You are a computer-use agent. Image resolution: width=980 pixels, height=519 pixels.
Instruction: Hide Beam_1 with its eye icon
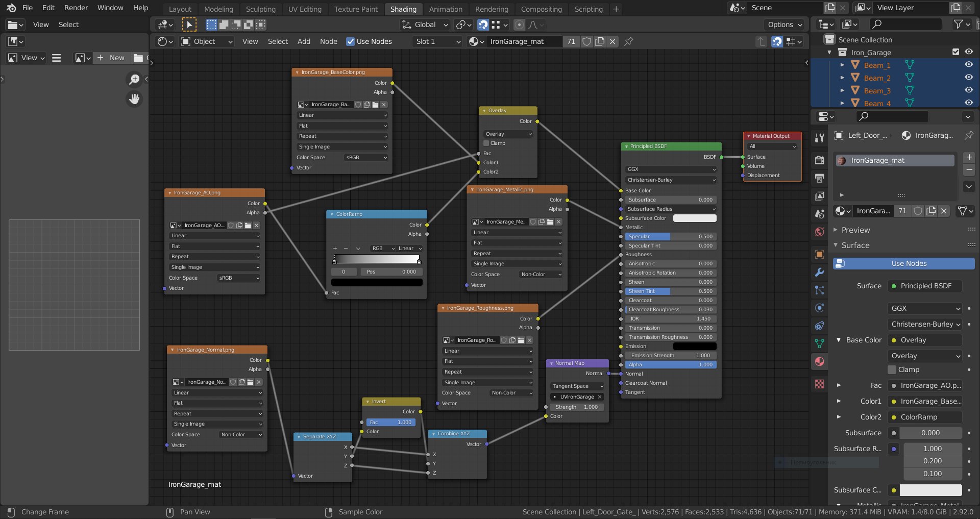pos(968,65)
